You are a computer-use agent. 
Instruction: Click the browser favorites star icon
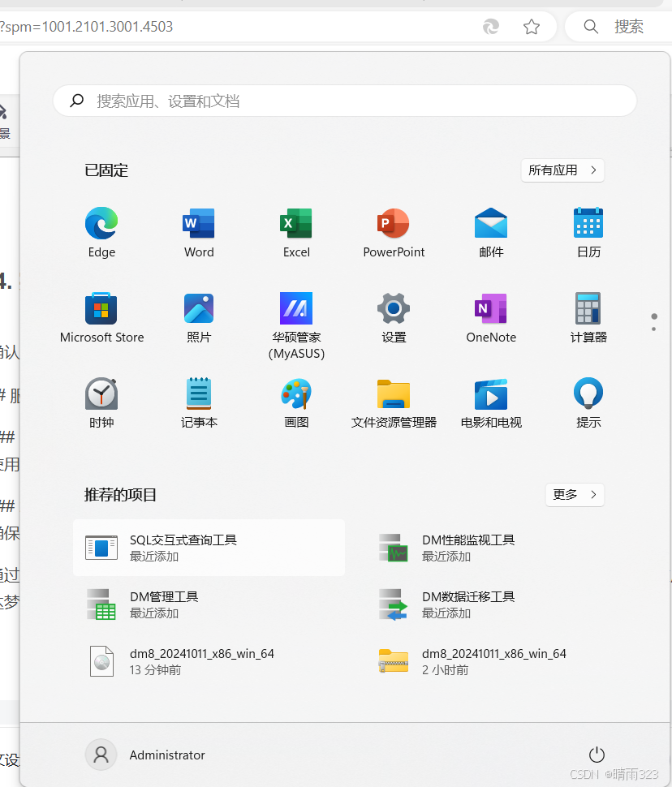coord(532,27)
